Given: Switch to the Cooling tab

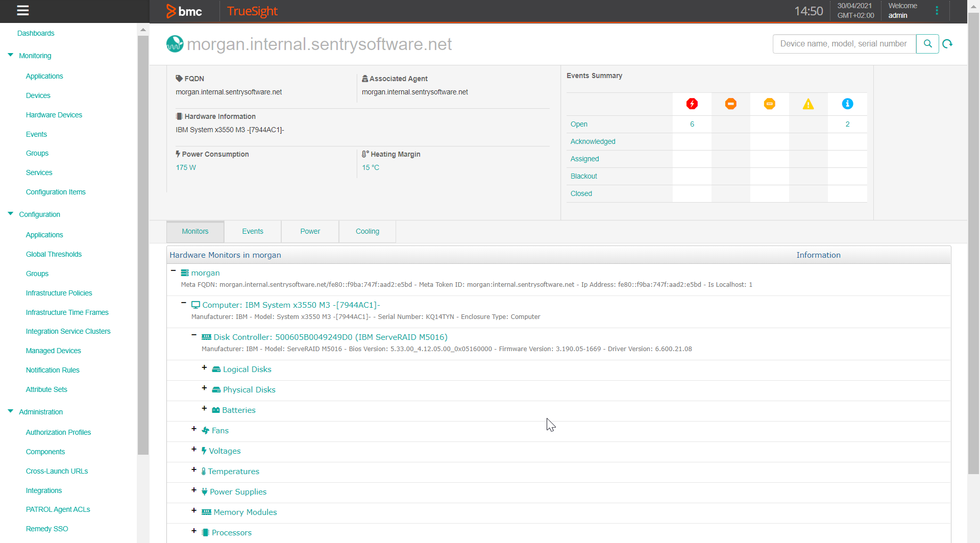Looking at the screenshot, I should point(367,231).
